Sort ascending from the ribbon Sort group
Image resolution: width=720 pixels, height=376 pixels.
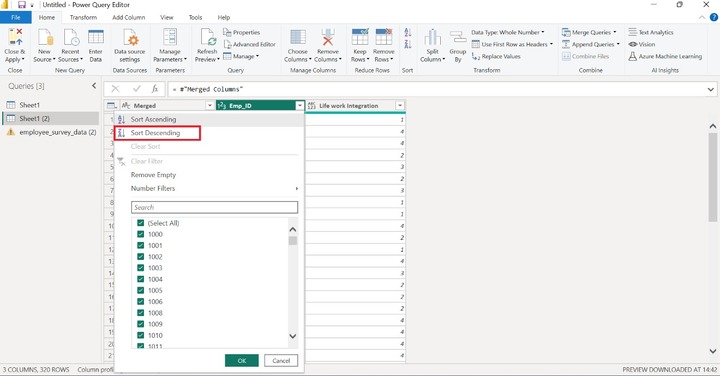(x=408, y=33)
